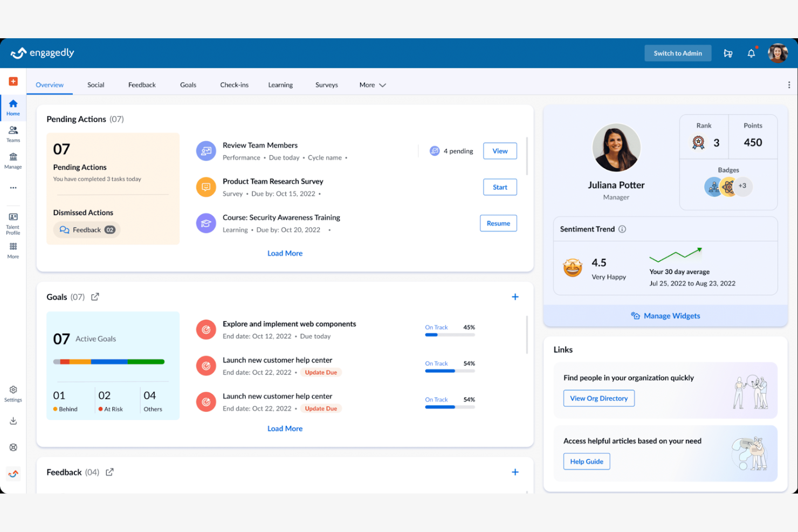This screenshot has height=532, width=798.
Task: Click the red plus quick-create icon
Action: pos(12,81)
